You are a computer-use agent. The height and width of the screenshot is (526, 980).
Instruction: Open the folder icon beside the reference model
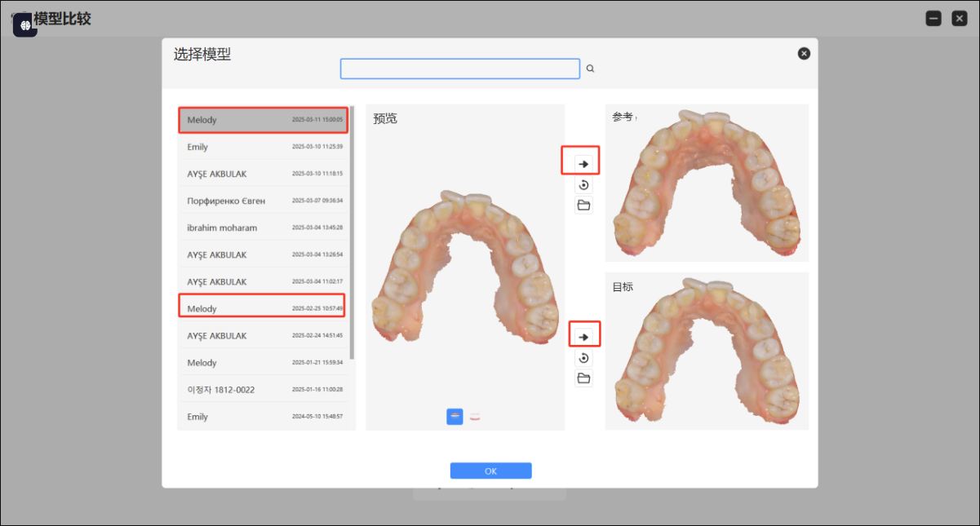583,206
